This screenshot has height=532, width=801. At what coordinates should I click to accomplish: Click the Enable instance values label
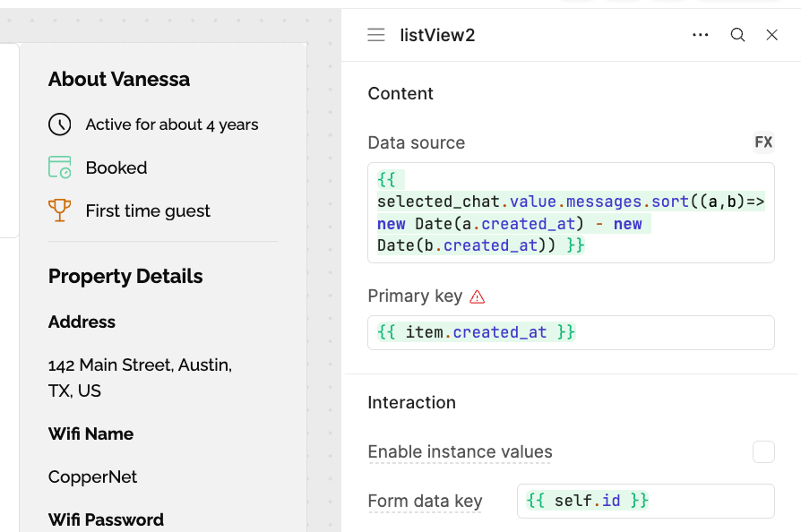pos(460,452)
